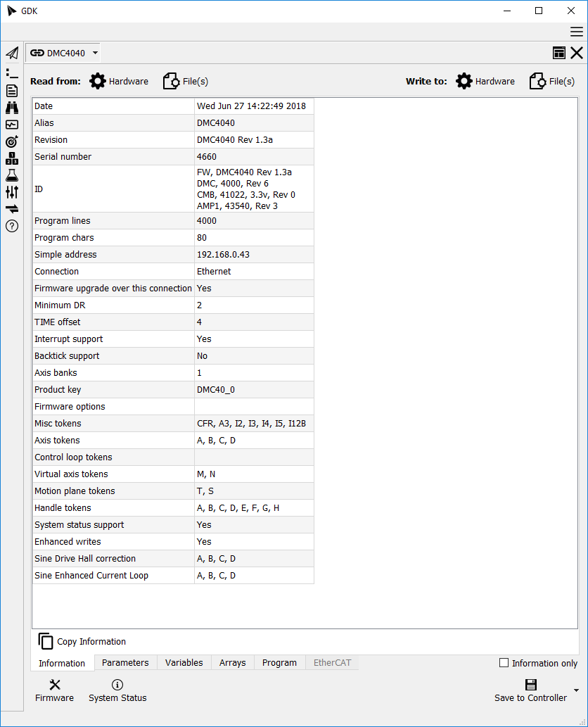Click the paper plane icon in sidebar
Image resolution: width=588 pixels, height=727 pixels.
(x=12, y=53)
